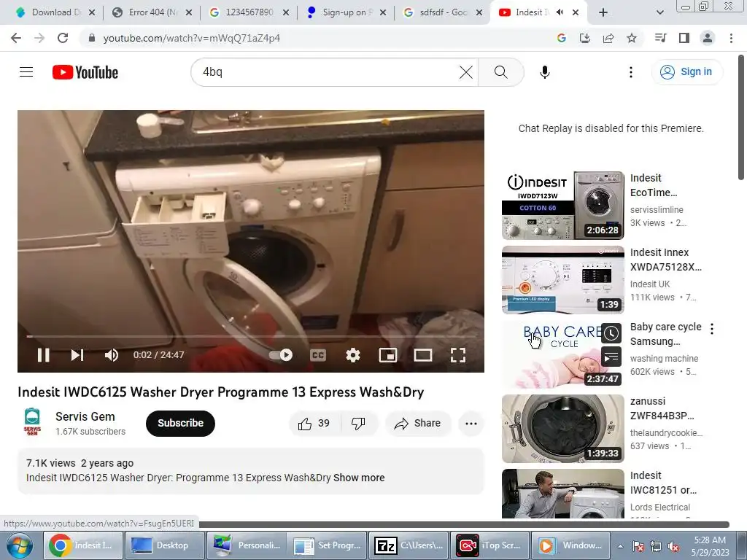The width and height of the screenshot is (747, 560).
Task: Open 7-Zip window from taskbar
Action: pyautogui.click(x=409, y=545)
